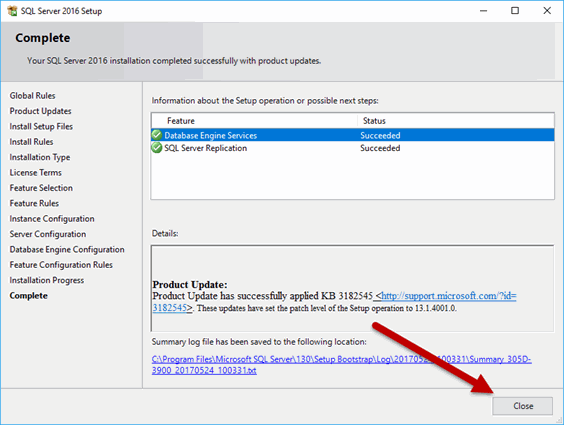Click Succeeded status for SQL Server Replication
564x425 pixels.
[380, 148]
